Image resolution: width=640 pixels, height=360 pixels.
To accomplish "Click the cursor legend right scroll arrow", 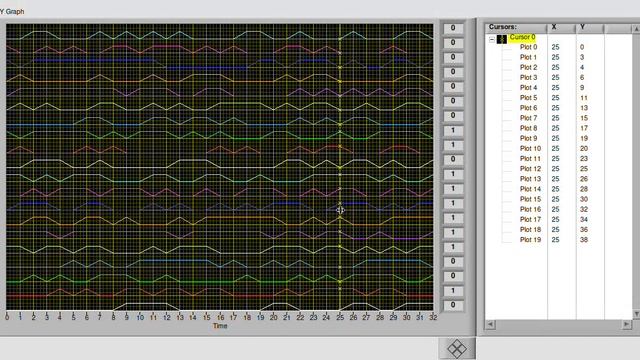I will 627,324.
